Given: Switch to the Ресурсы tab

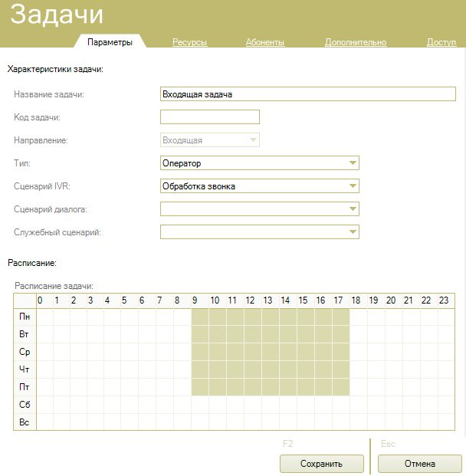Looking at the screenshot, I should [x=189, y=42].
